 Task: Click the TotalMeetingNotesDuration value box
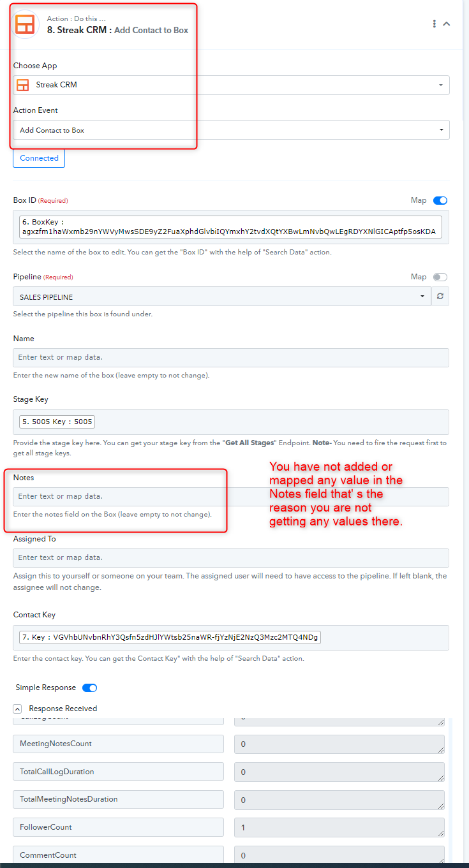pos(339,800)
